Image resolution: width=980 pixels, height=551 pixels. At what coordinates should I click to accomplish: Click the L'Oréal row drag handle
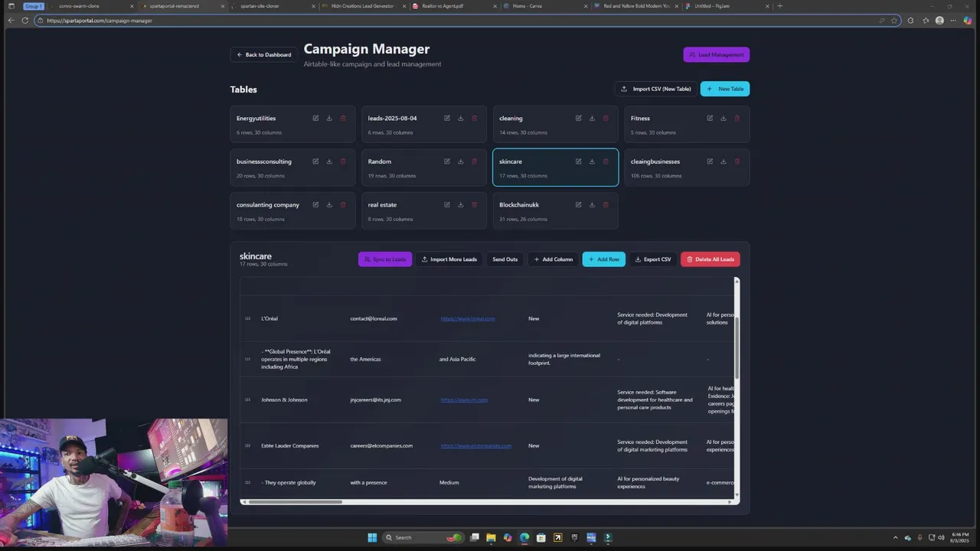click(x=247, y=318)
